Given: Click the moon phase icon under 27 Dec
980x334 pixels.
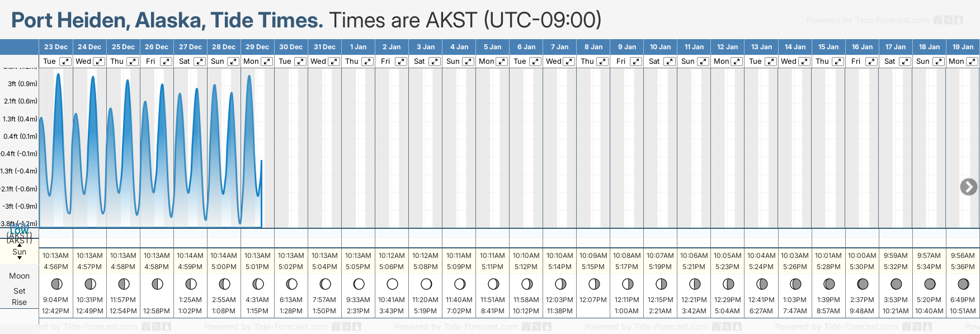Looking at the screenshot, I should 191,284.
